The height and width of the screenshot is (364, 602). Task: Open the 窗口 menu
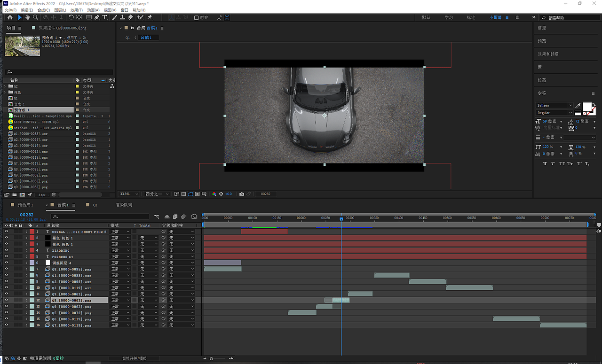click(124, 10)
